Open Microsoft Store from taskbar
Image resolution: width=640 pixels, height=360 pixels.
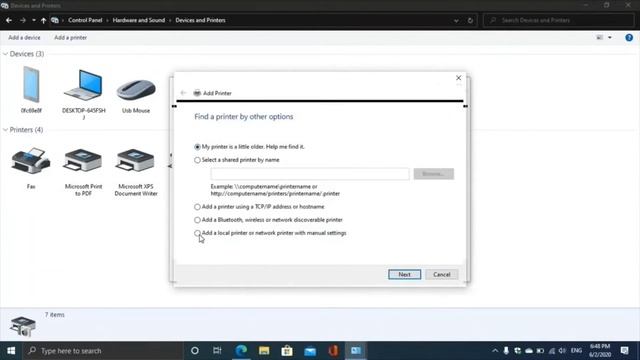pyautogui.click(x=287, y=351)
